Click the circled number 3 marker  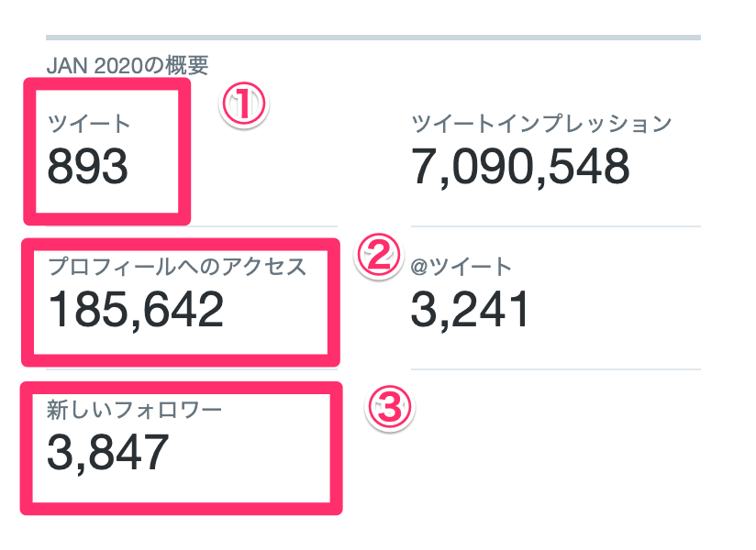(390, 407)
